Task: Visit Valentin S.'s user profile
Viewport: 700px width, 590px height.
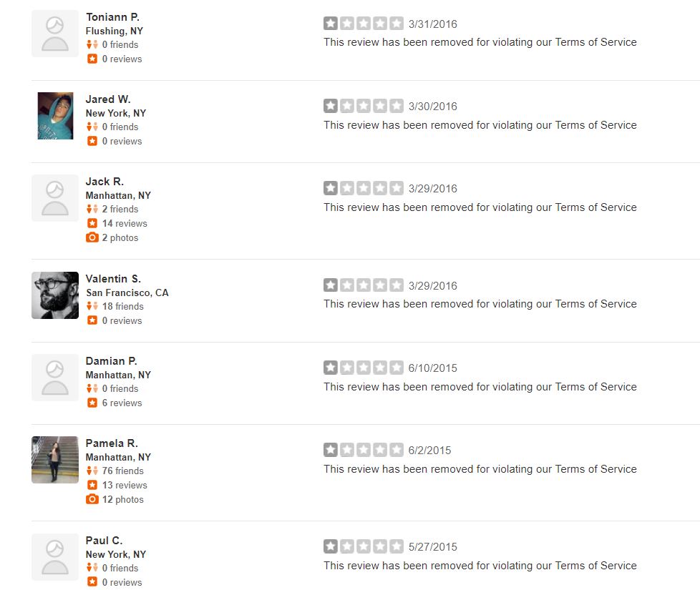Action: pyautogui.click(x=113, y=279)
